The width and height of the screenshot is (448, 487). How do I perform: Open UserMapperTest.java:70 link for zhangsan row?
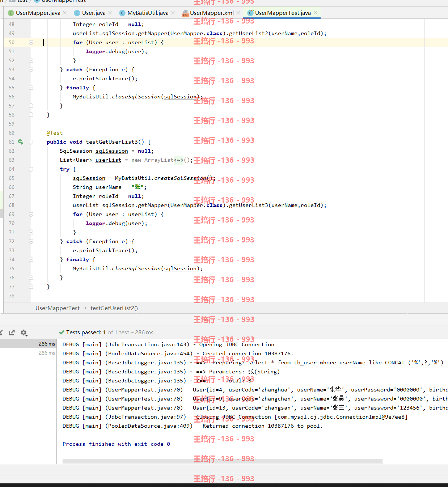(x=144, y=408)
